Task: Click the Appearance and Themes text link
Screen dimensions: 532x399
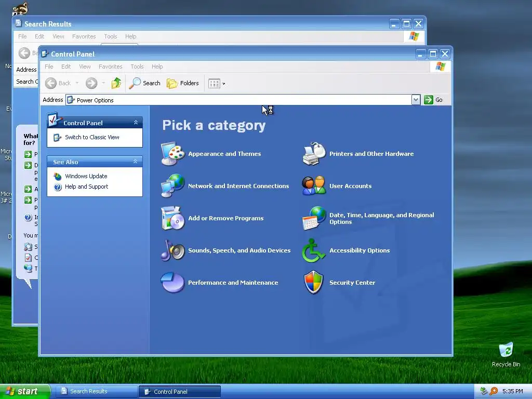Action: click(224, 154)
